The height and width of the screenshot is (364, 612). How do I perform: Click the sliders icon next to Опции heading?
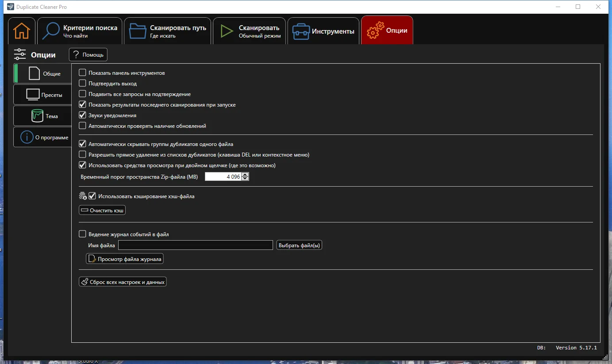point(20,54)
